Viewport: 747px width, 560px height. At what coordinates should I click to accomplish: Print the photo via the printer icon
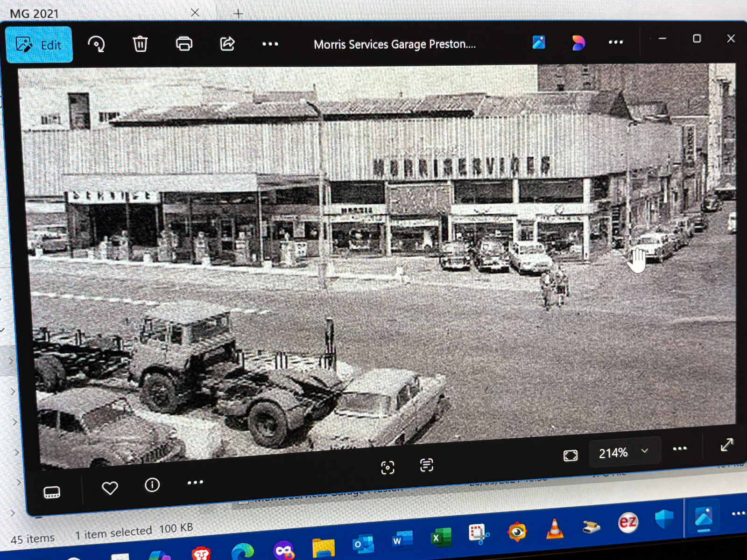[x=184, y=44]
